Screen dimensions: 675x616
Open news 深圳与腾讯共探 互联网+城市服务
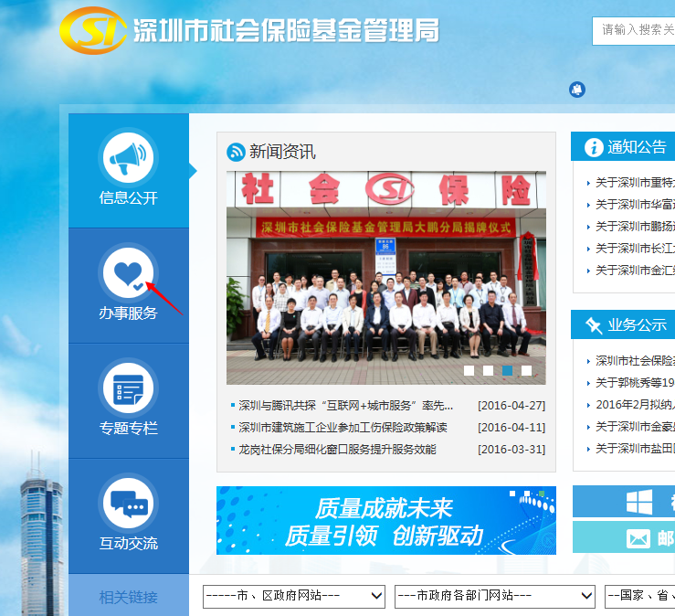click(x=345, y=406)
